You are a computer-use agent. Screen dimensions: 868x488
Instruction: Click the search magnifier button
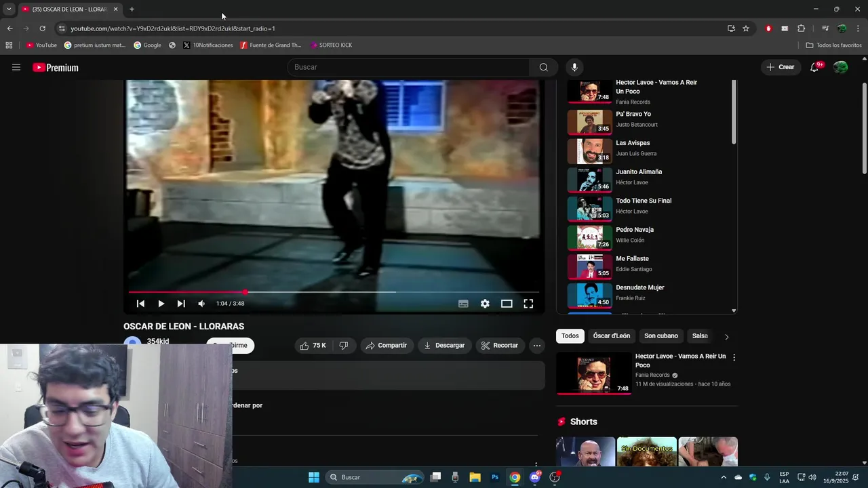[543, 67]
